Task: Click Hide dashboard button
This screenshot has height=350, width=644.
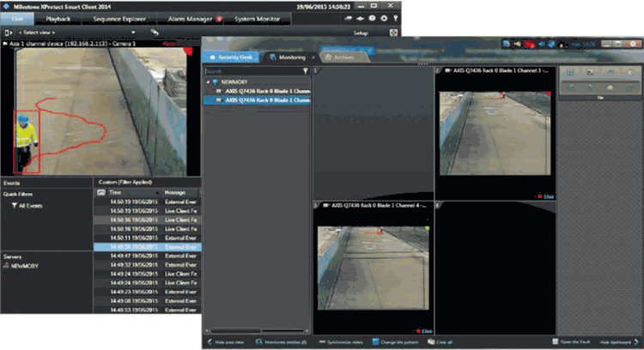Action: tap(619, 341)
